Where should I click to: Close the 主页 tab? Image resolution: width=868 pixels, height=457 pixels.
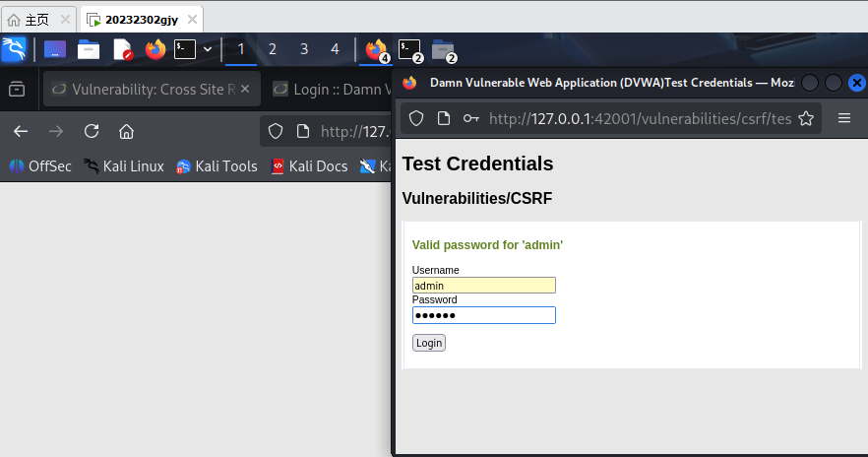point(65,20)
